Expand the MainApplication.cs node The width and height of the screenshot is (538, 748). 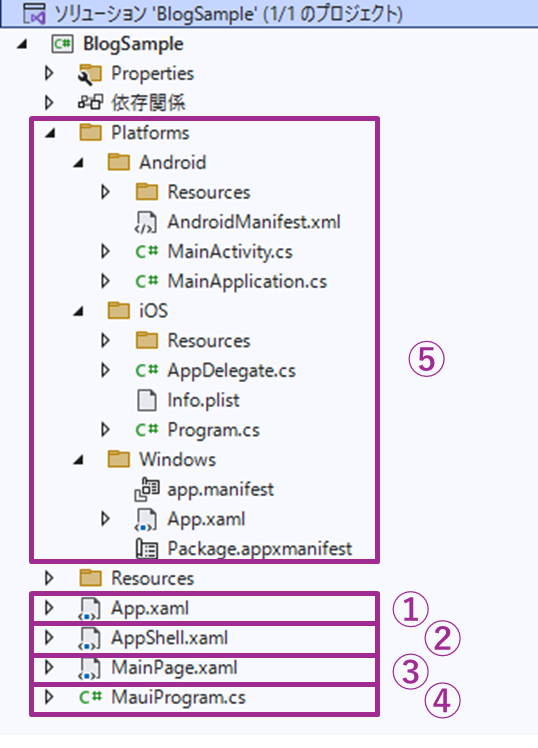pyautogui.click(x=105, y=281)
